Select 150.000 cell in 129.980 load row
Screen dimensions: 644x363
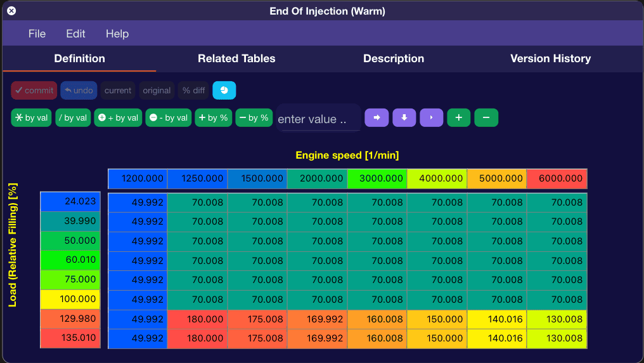tap(437, 319)
